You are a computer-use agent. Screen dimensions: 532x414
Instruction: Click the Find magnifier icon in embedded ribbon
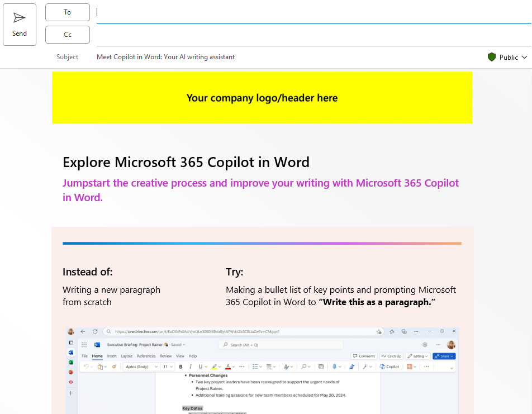tap(304, 367)
